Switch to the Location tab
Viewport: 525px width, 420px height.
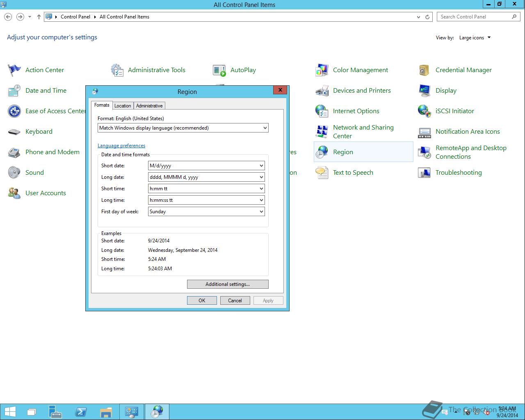pos(123,106)
